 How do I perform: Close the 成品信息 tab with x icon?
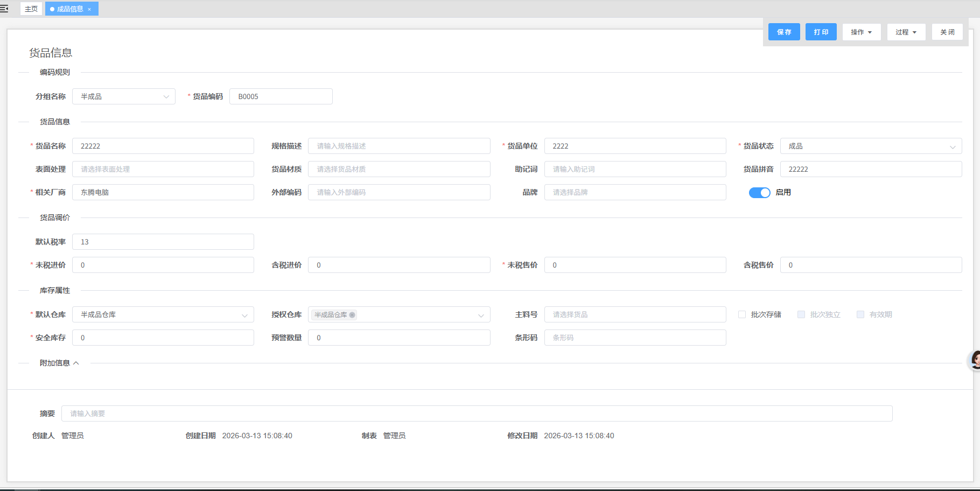click(x=89, y=9)
